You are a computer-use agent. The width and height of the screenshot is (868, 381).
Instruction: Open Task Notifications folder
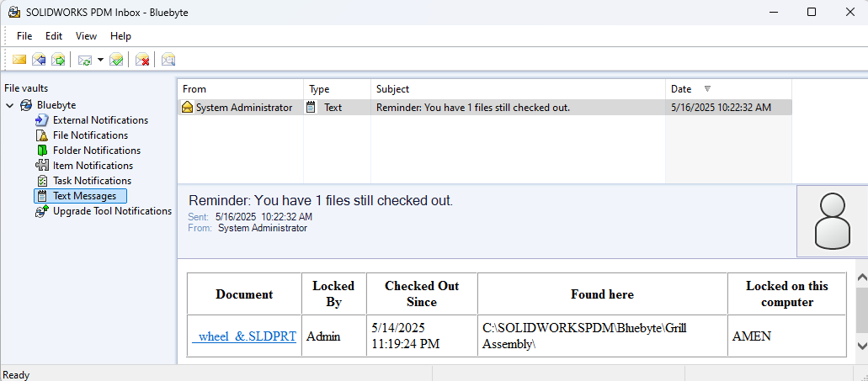[92, 180]
